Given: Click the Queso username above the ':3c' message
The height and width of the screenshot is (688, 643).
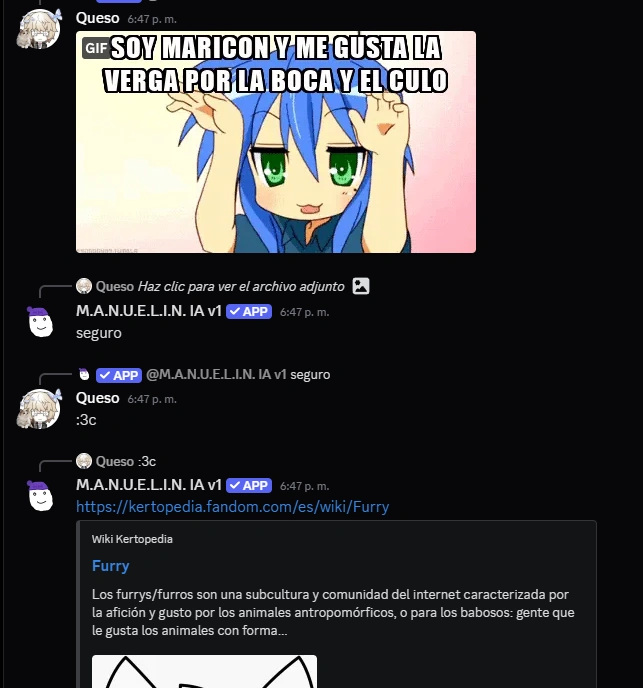Looking at the screenshot, I should pos(97,398).
